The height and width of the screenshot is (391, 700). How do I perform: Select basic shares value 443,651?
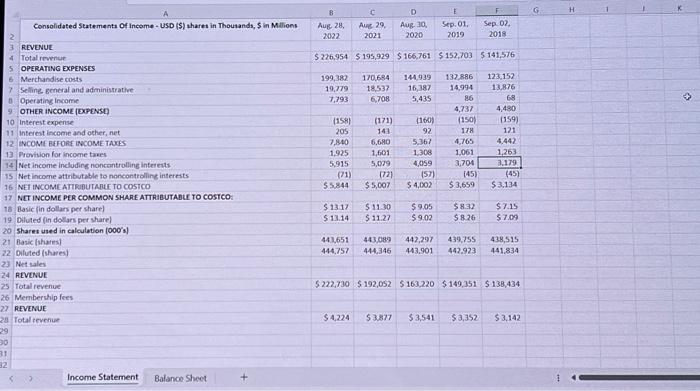pyautogui.click(x=335, y=240)
